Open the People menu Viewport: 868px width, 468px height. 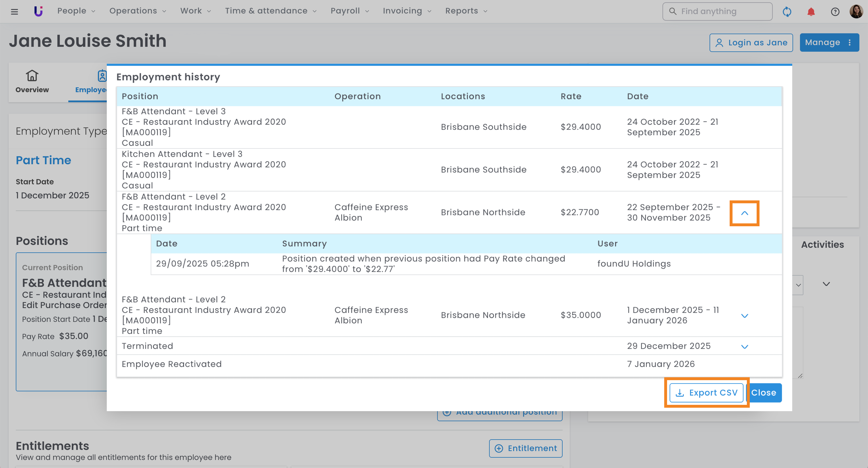[x=76, y=11]
